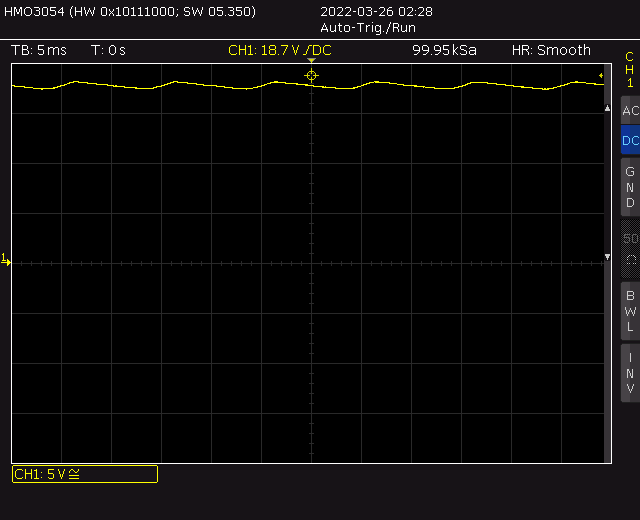Click the channel 1 ground reference marker
The width and height of the screenshot is (640, 520).
point(5,260)
